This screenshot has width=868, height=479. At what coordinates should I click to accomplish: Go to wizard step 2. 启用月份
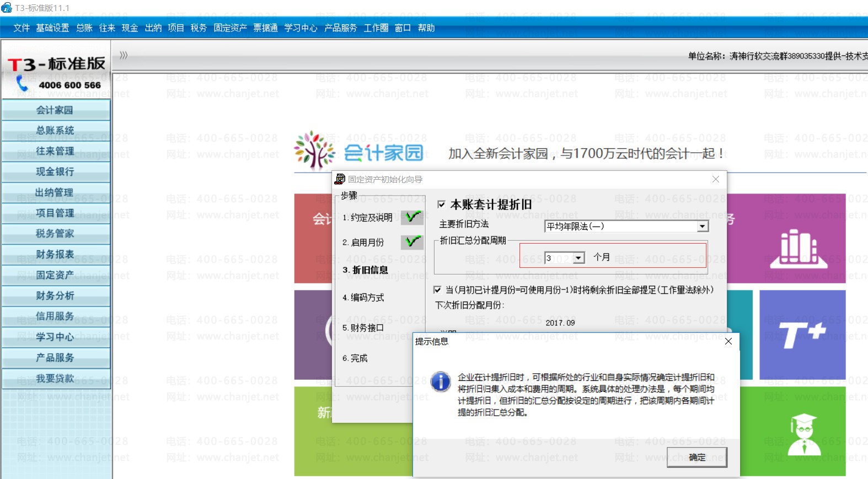[363, 243]
